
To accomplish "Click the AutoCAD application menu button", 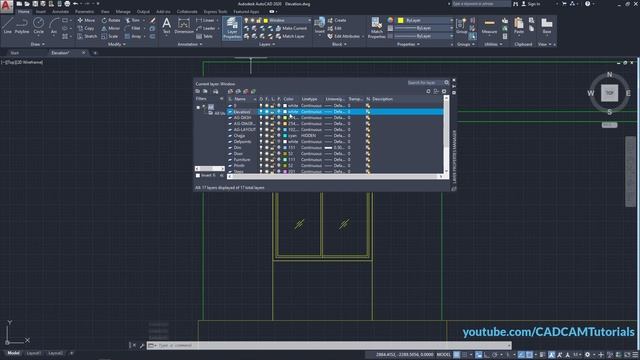I will (6, 6).
